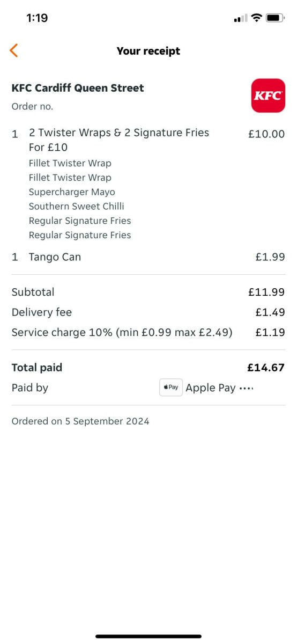Tap the Supercharger Mayo option line
The width and height of the screenshot is (297, 644).
[x=72, y=192]
